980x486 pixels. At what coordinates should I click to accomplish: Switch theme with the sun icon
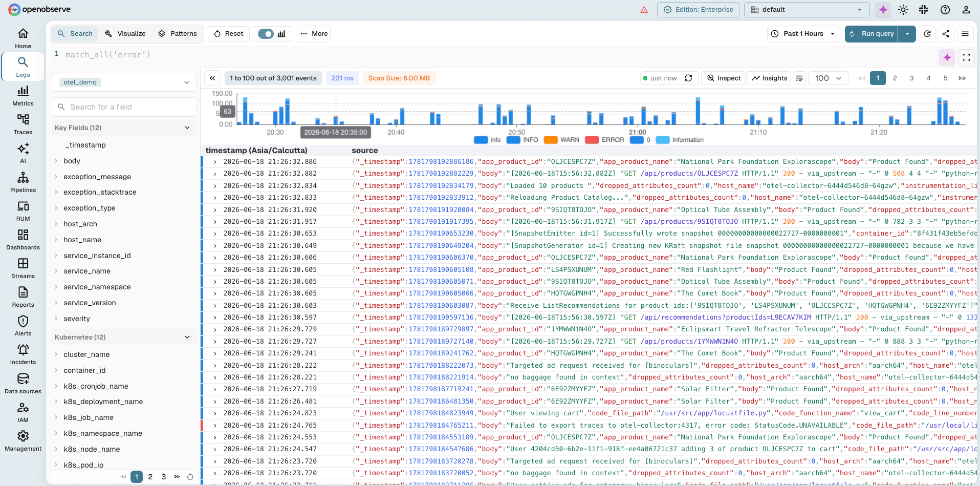[903, 10]
